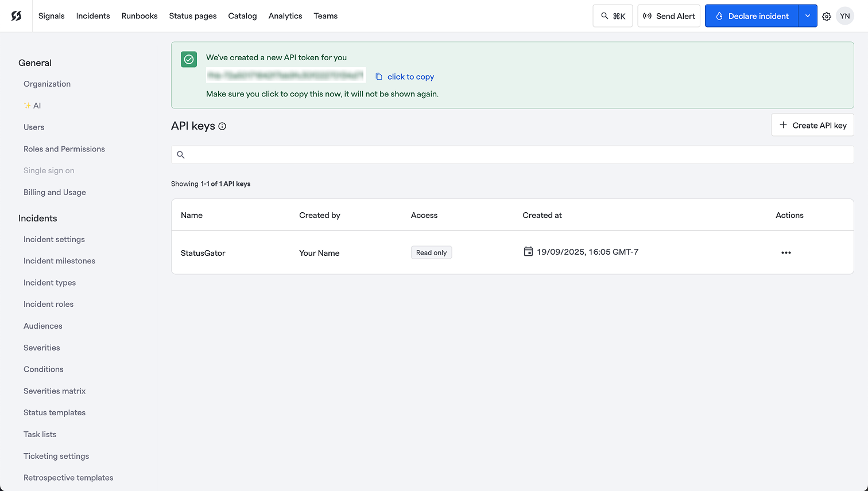This screenshot has height=491, width=868.
Task: Focus the API keys search field
Action: click(x=512, y=155)
